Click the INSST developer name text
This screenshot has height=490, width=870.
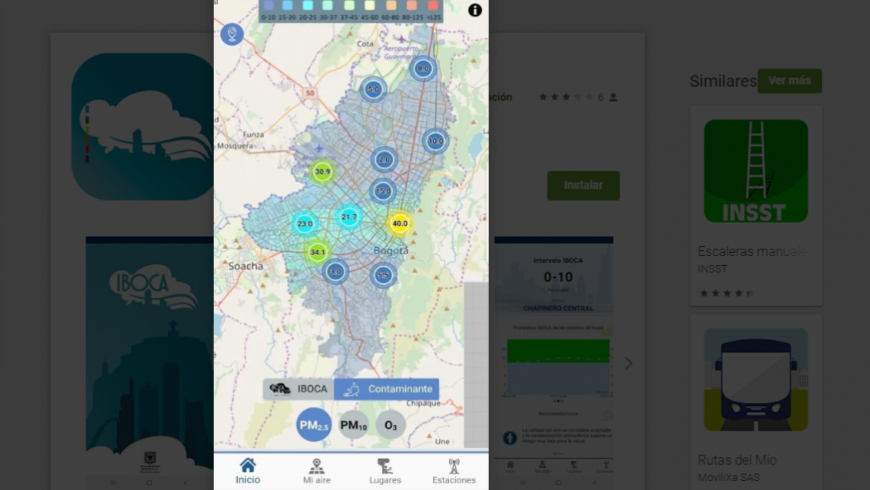click(712, 269)
